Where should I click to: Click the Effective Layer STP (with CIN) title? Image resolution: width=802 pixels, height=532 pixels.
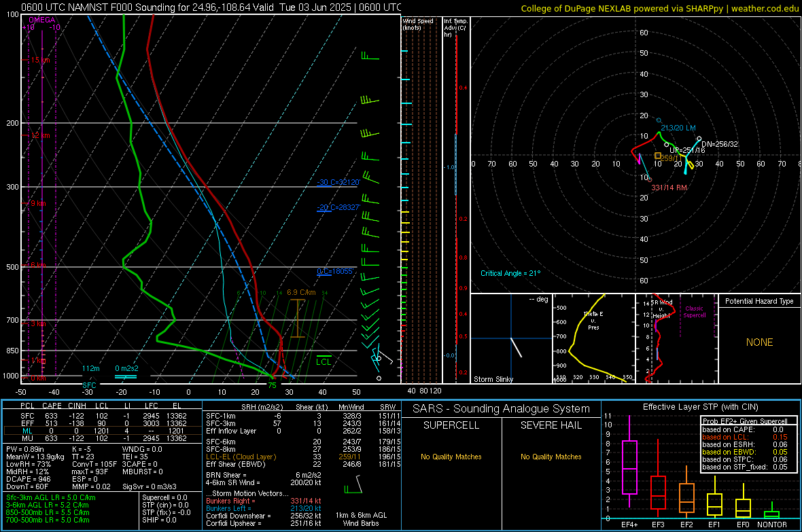coord(701,407)
